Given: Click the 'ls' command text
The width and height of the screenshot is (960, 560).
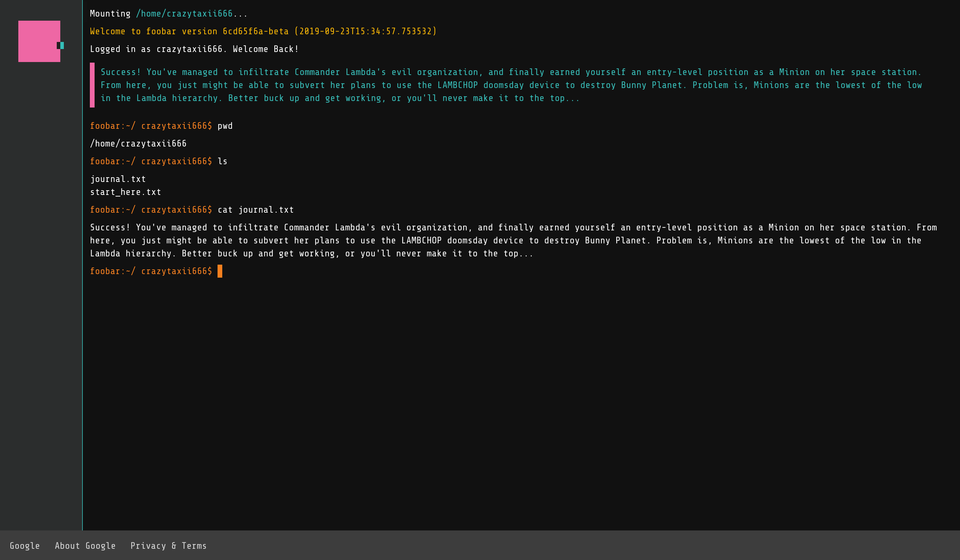Looking at the screenshot, I should click(223, 162).
